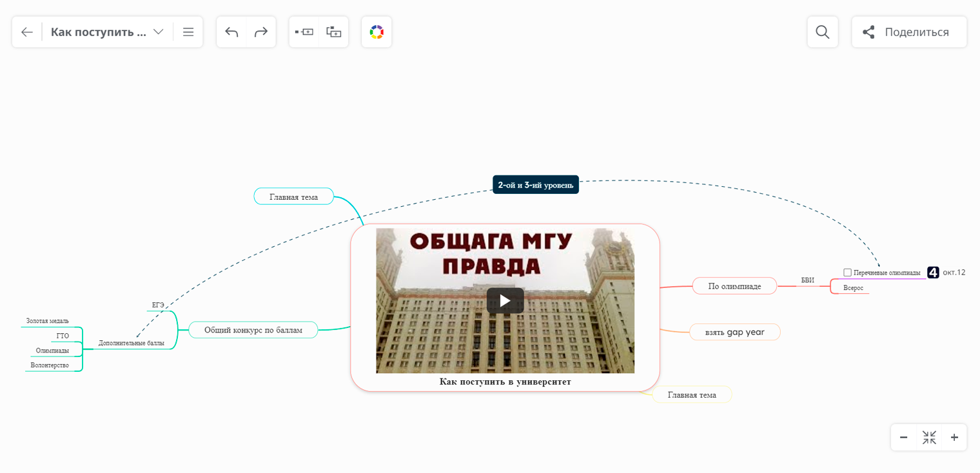Select the ЕГЭ subtopic

(x=159, y=305)
